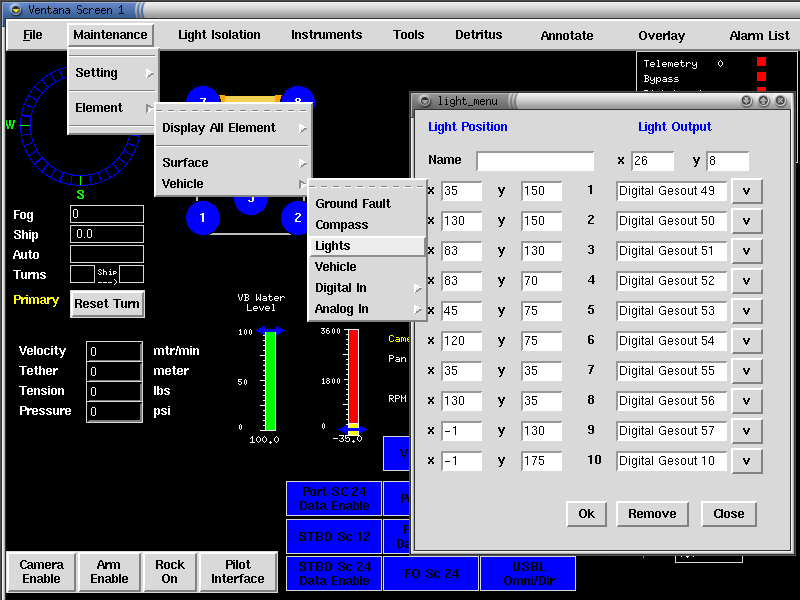The image size is (800, 600).
Task: Toggle the Camera Enable button
Action: pos(41,571)
